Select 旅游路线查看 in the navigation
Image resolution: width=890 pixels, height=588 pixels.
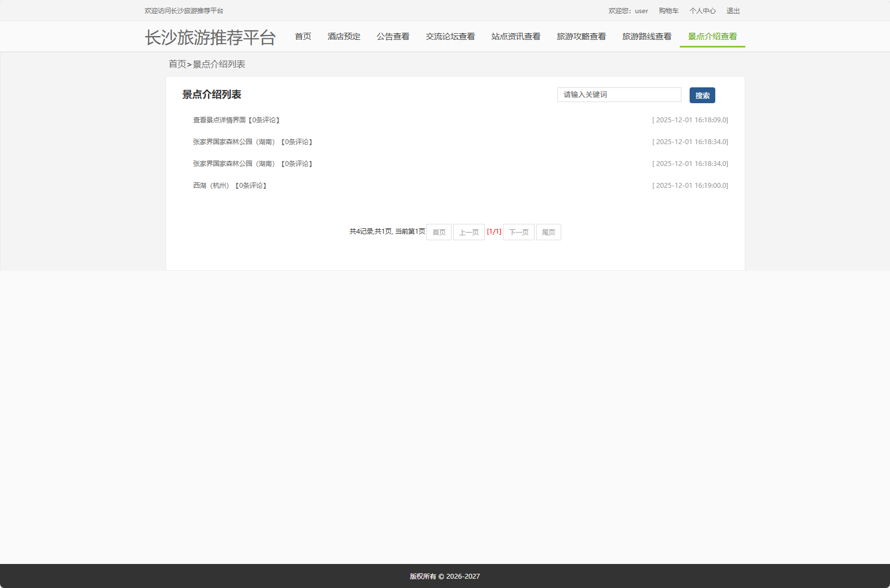[647, 36]
